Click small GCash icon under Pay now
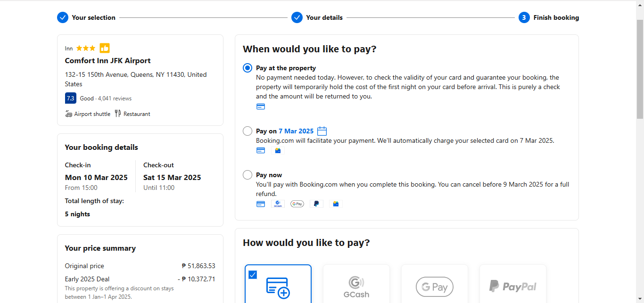The width and height of the screenshot is (644, 303). pyautogui.click(x=278, y=204)
